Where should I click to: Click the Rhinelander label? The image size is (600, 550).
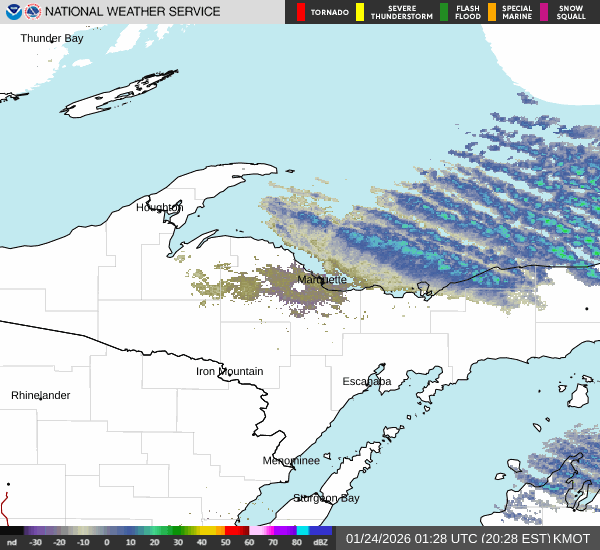41,396
